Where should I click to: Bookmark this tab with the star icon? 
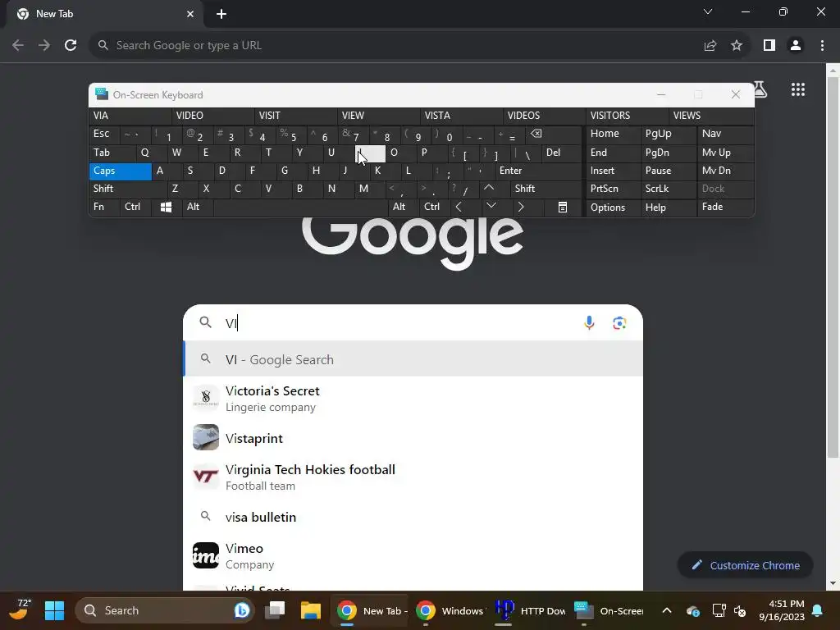click(737, 46)
